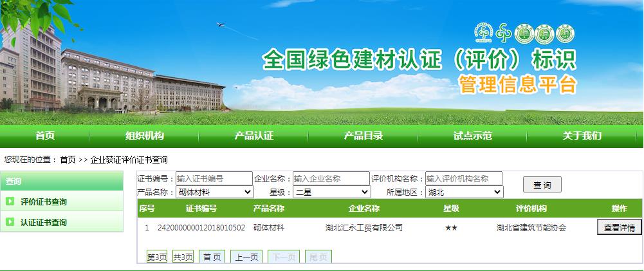Viewport: 644px width, 271px height.
Task: Select 试点示范 in the navigation bar
Action: 473,136
